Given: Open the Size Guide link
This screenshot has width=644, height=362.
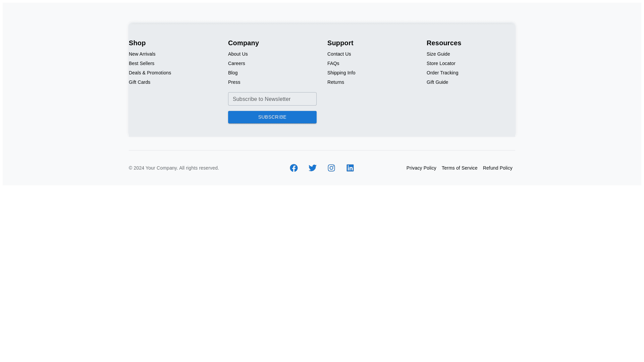Looking at the screenshot, I should (438, 54).
